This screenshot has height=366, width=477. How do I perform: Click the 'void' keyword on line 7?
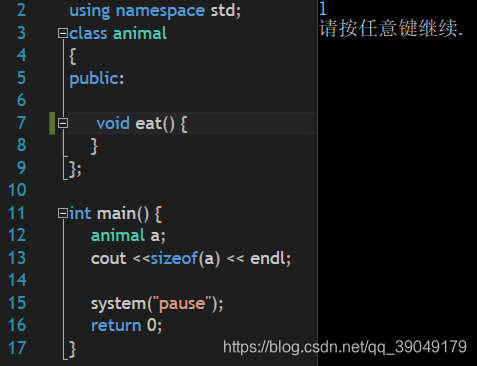coord(113,123)
